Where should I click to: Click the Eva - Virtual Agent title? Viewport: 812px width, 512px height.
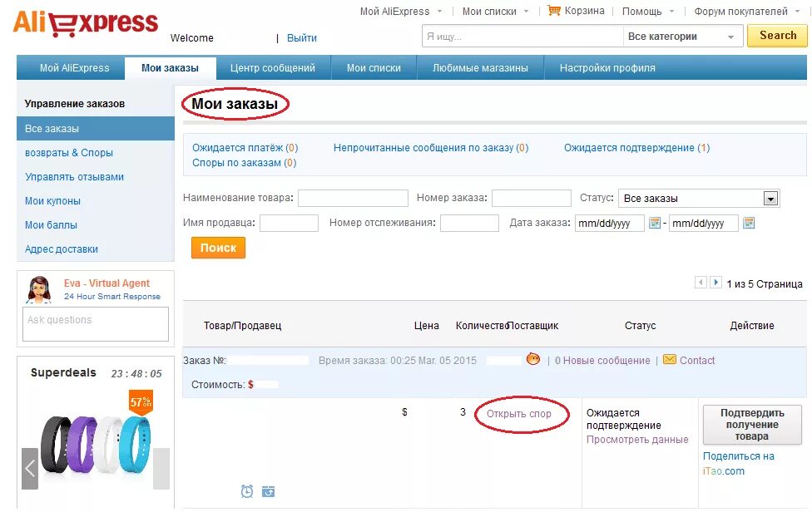coord(106,283)
